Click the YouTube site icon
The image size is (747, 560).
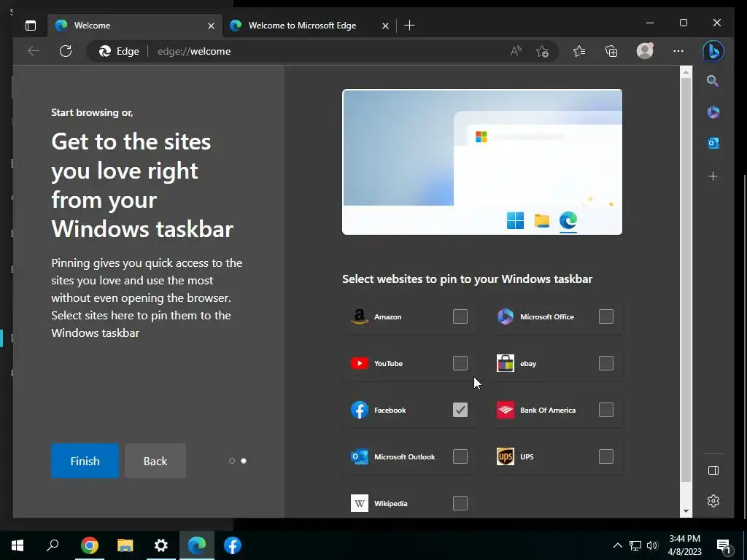tap(360, 363)
